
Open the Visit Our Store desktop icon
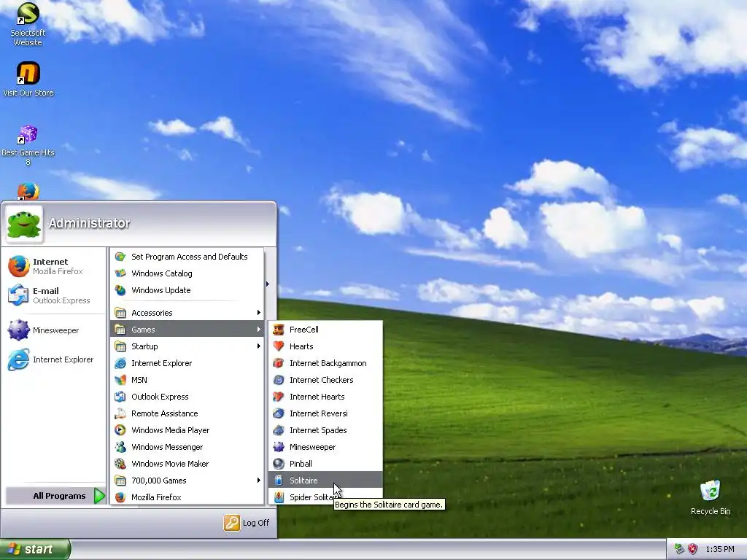tap(28, 79)
